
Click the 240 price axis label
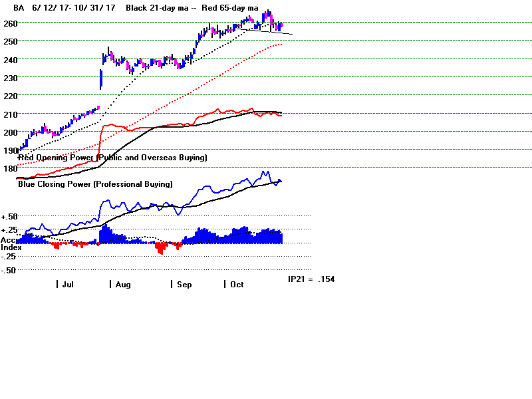coord(9,60)
